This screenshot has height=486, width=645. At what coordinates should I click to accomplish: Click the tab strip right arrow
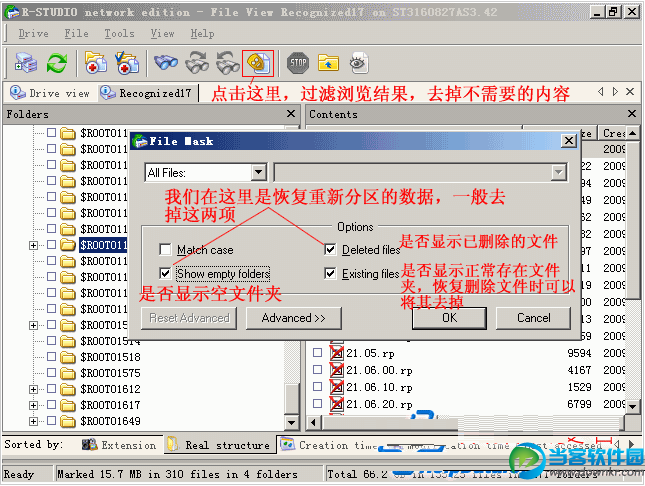pyautogui.click(x=615, y=92)
